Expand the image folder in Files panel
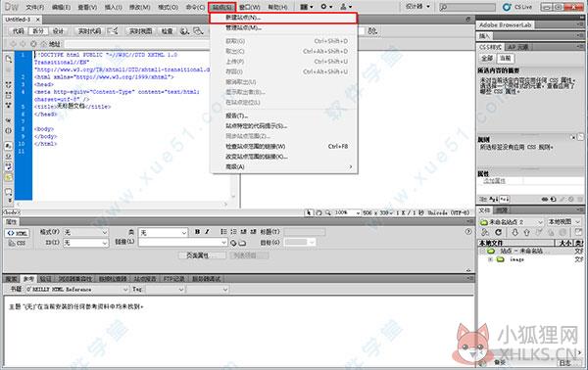This screenshot has height=370, width=588. (x=490, y=259)
